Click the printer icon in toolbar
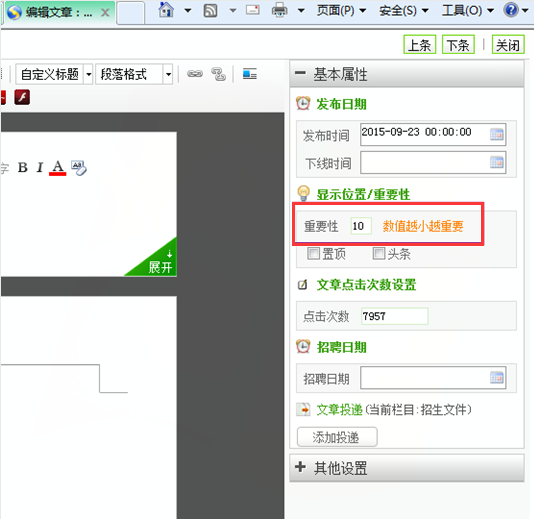The image size is (534, 519). (x=279, y=10)
